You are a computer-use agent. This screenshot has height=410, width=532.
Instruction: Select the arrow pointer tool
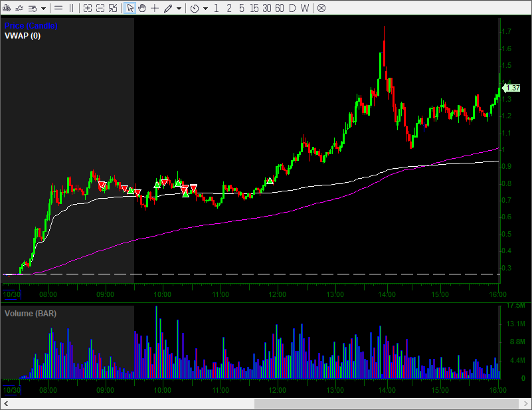tap(130, 8)
